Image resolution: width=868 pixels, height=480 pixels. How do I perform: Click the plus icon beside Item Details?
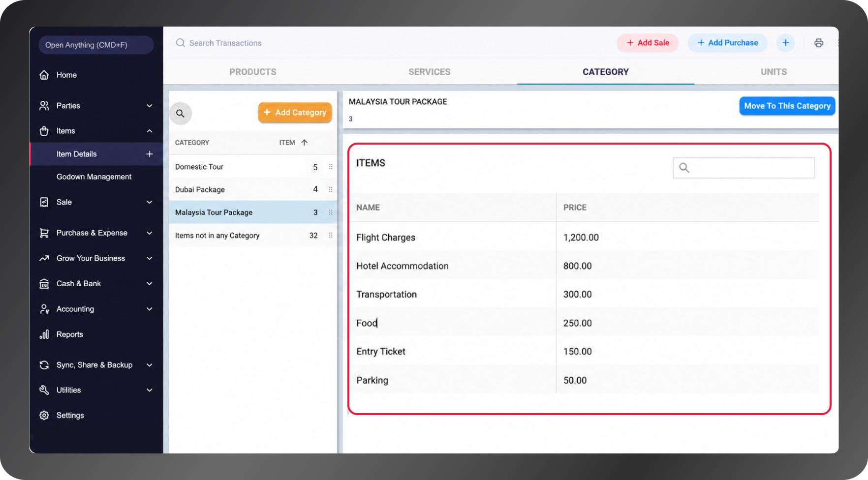(150, 154)
